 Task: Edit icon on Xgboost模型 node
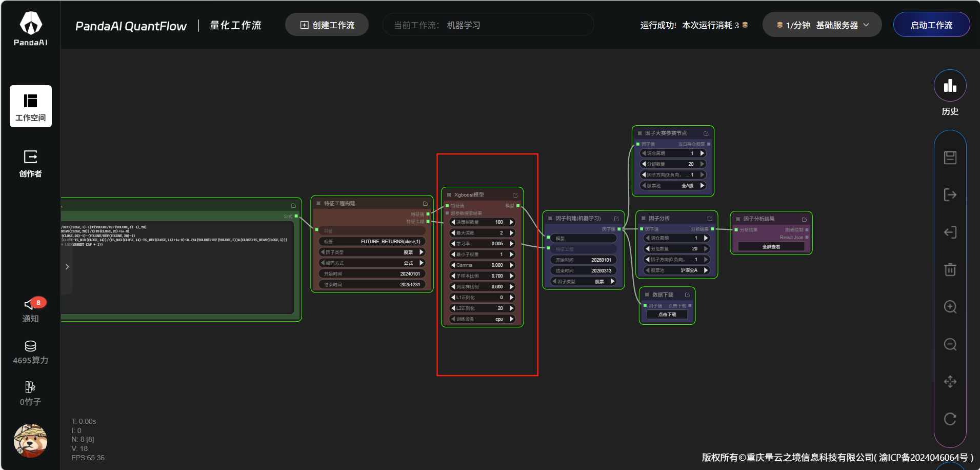(x=515, y=195)
